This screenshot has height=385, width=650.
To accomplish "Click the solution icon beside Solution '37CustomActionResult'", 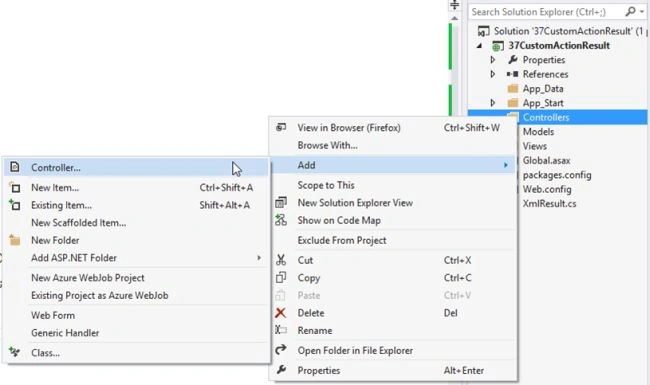I will 483,31.
